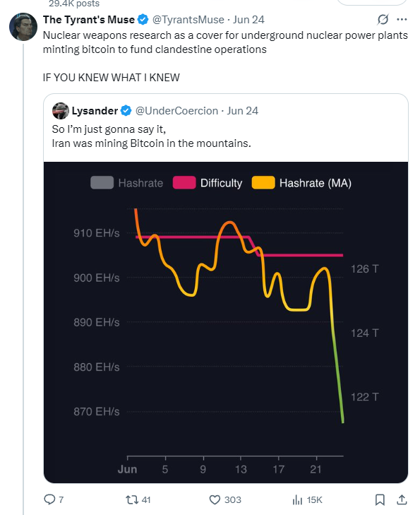Like the post with heart icon
Screen dimensions: 420x515
click(x=215, y=500)
